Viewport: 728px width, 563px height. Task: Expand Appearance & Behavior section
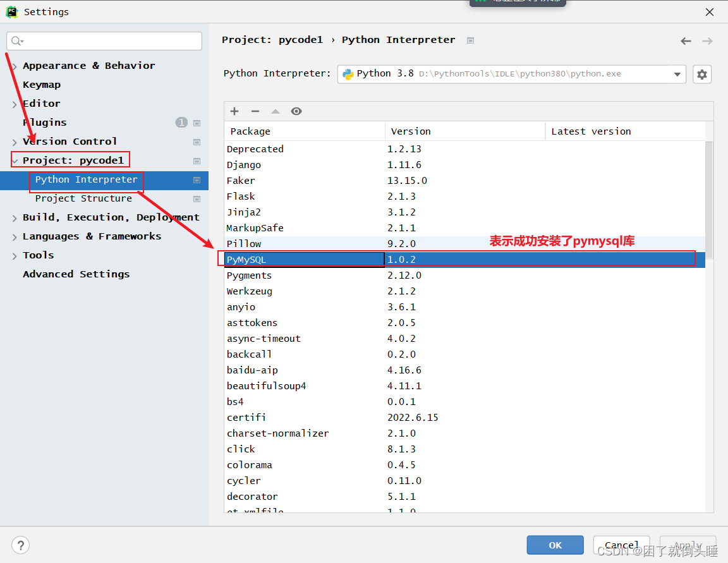(15, 66)
